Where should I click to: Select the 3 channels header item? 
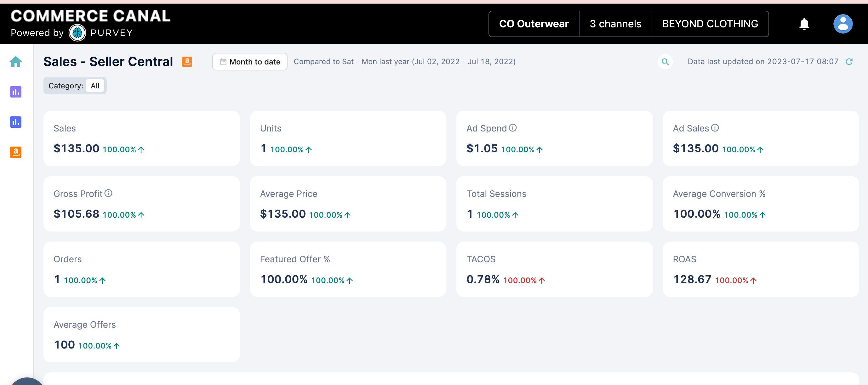pyautogui.click(x=615, y=24)
